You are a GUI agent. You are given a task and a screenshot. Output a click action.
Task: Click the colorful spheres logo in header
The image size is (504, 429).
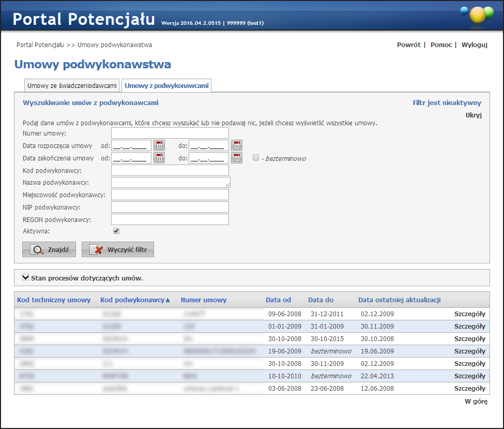[x=477, y=14]
